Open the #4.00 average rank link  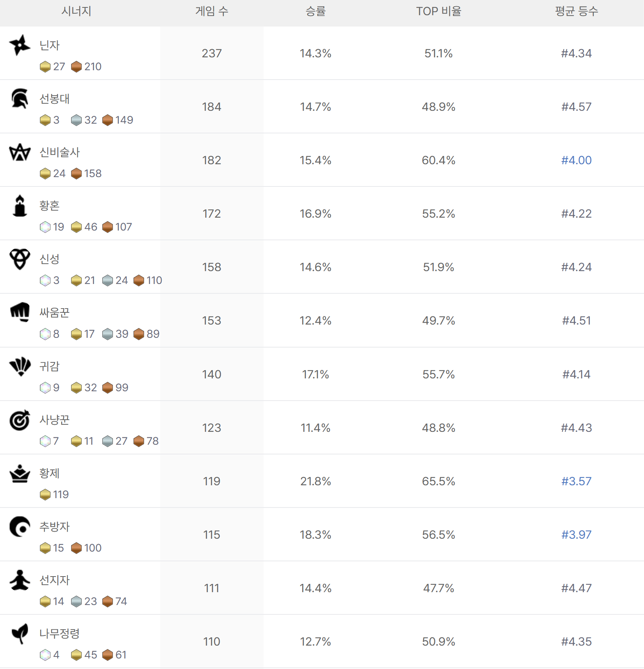pos(576,160)
